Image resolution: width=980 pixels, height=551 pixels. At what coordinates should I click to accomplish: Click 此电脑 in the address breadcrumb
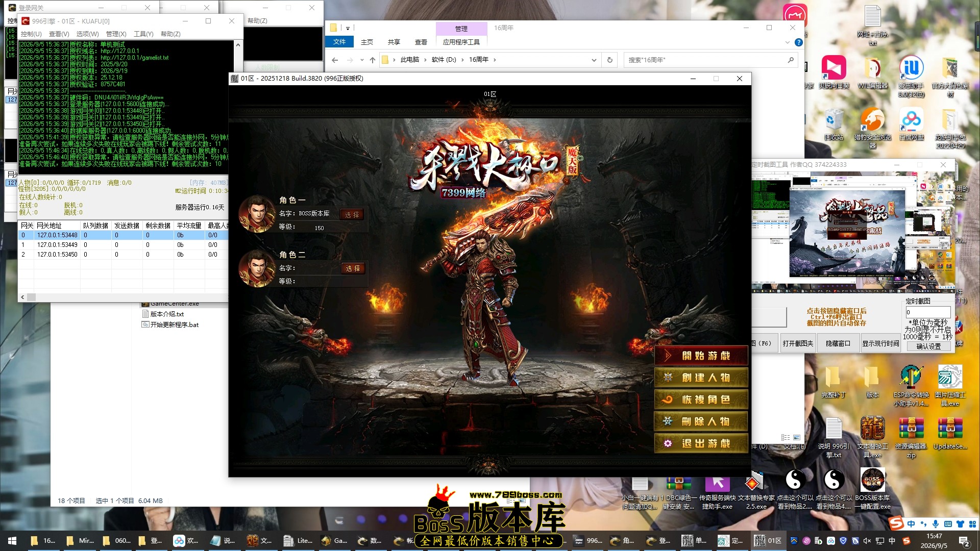(x=409, y=60)
